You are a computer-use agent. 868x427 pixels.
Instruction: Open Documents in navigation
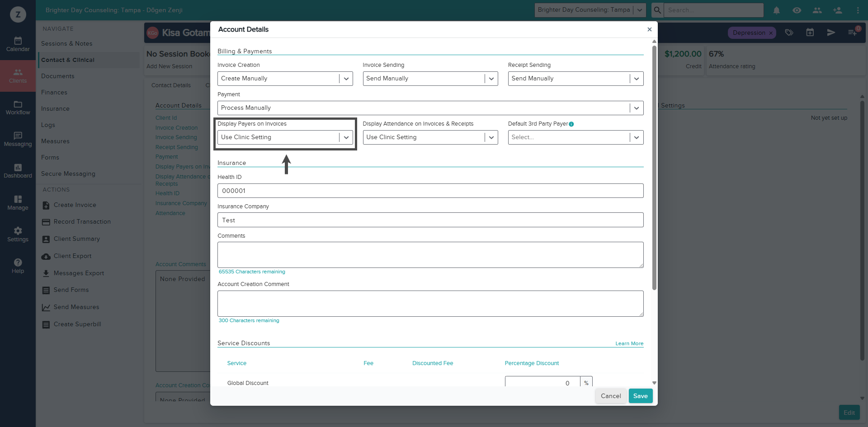[x=57, y=76]
